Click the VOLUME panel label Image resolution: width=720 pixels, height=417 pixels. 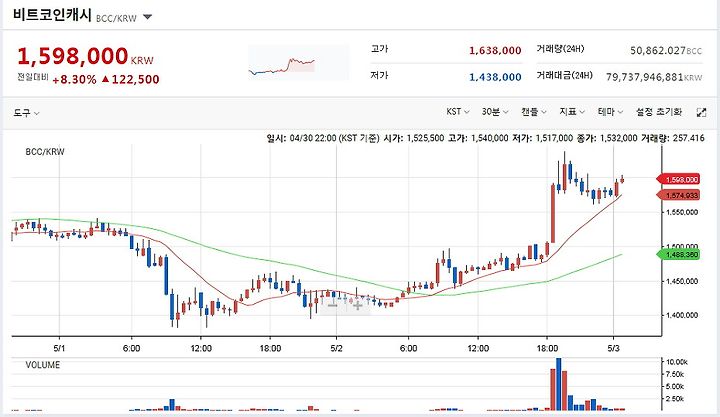43,365
